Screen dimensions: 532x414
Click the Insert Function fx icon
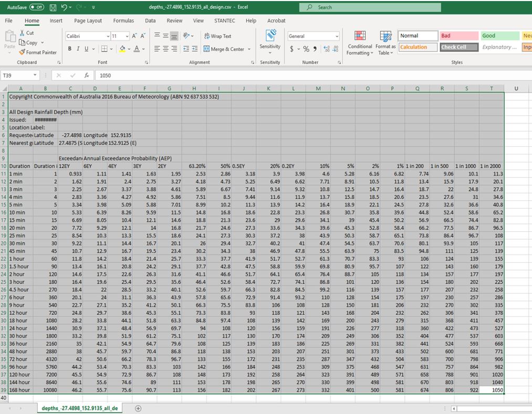pos(87,75)
